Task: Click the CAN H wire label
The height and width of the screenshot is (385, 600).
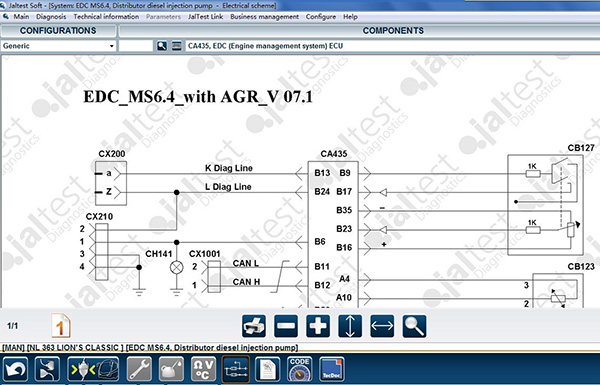Action: pyautogui.click(x=246, y=282)
